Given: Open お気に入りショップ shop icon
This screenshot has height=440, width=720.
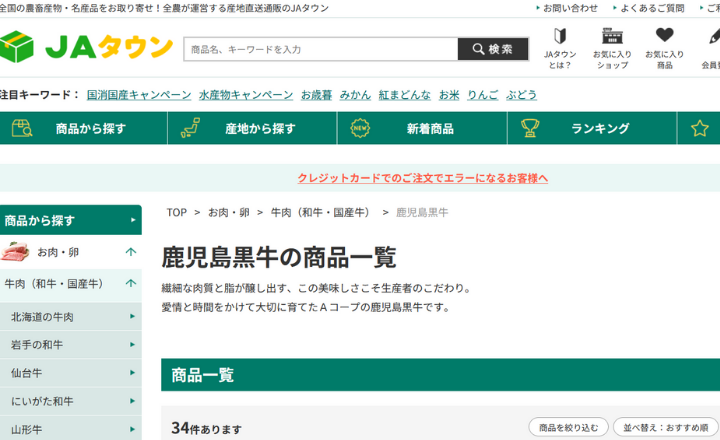Looking at the screenshot, I should pos(612,48).
